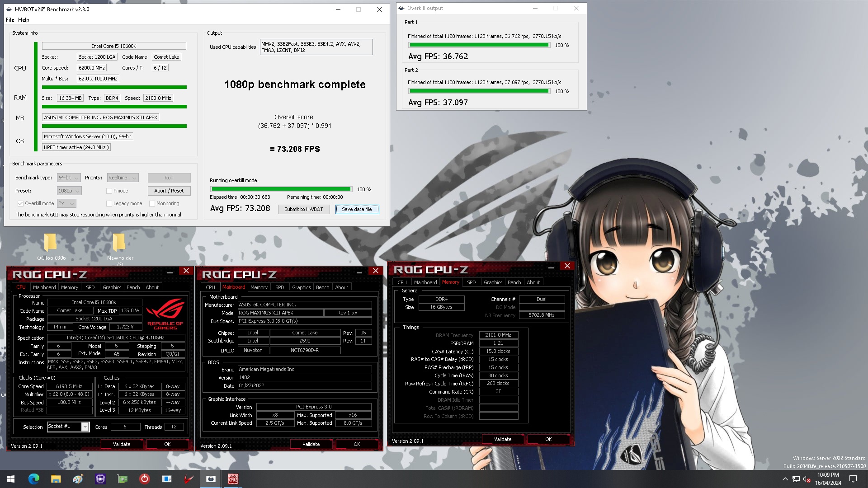
Task: Close the CPU-Z Memory window
Action: [x=567, y=266]
